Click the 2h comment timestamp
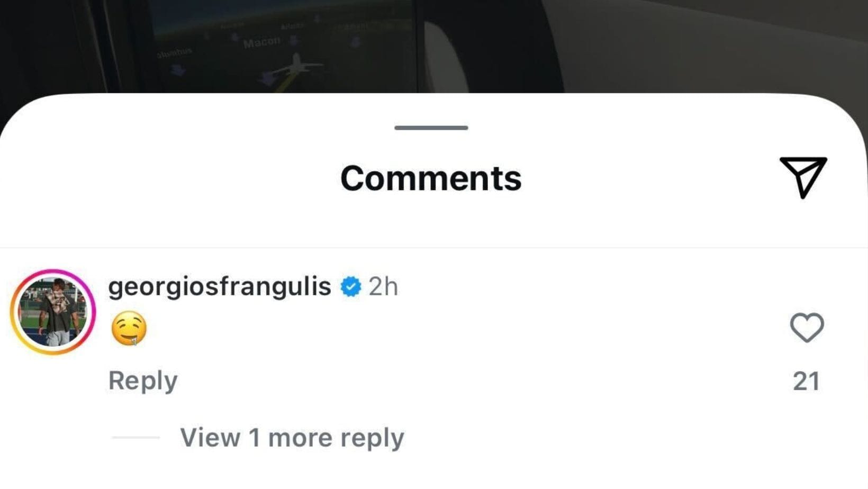Image resolution: width=868 pixels, height=489 pixels. (383, 287)
